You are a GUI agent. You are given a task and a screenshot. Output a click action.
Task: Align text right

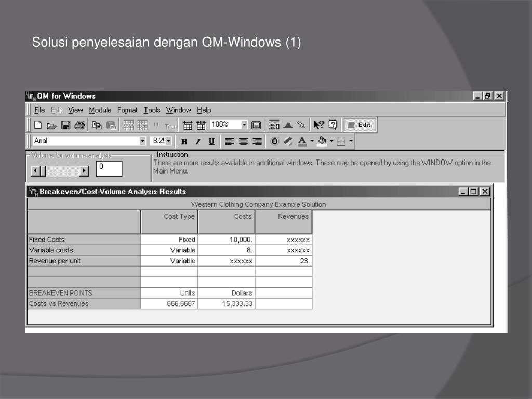pyautogui.click(x=257, y=141)
